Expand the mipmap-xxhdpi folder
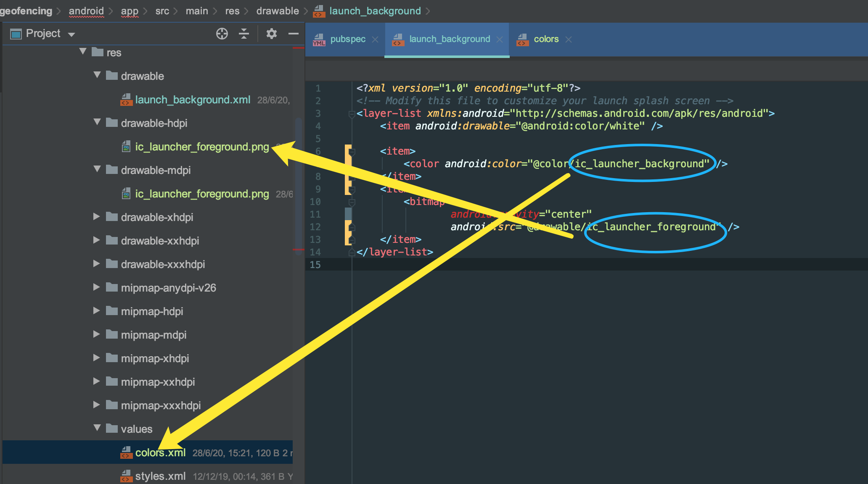The image size is (868, 484). coord(97,381)
